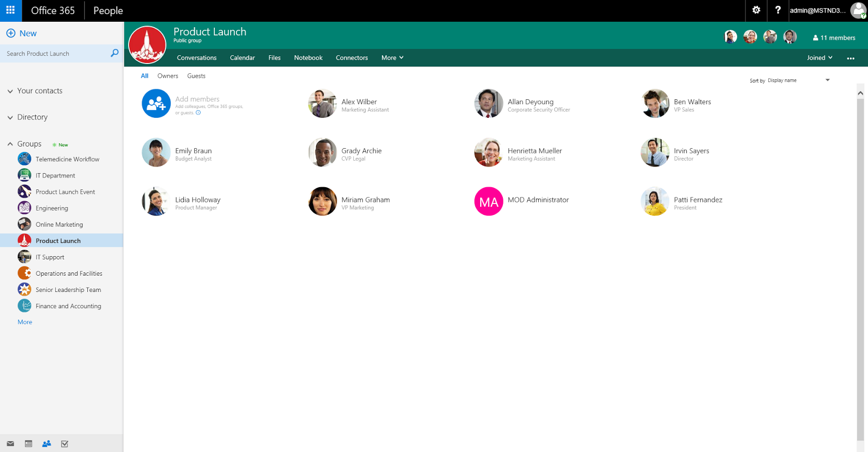This screenshot has width=868, height=452.
Task: Go to the Conversations tab
Action: click(196, 58)
